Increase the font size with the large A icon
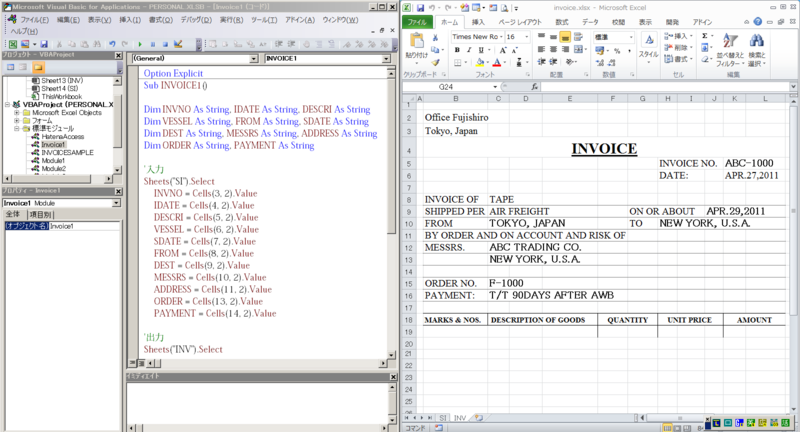800x432 pixels. point(503,50)
